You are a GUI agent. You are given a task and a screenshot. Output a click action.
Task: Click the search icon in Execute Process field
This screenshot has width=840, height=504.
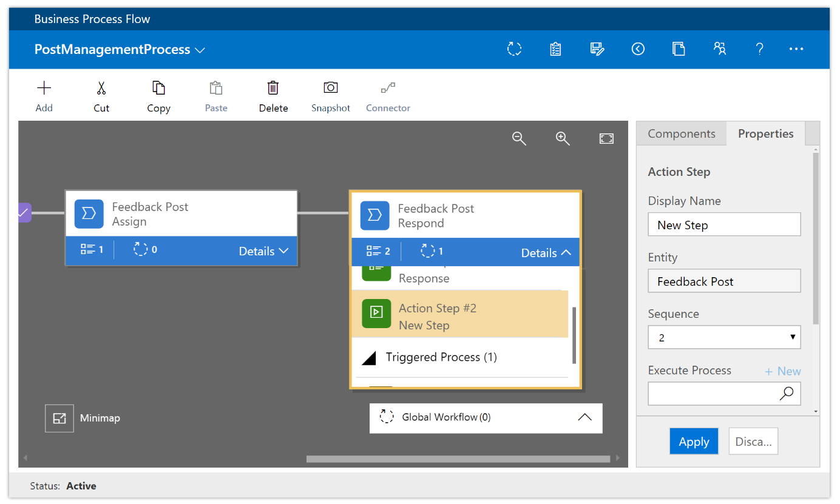(787, 394)
